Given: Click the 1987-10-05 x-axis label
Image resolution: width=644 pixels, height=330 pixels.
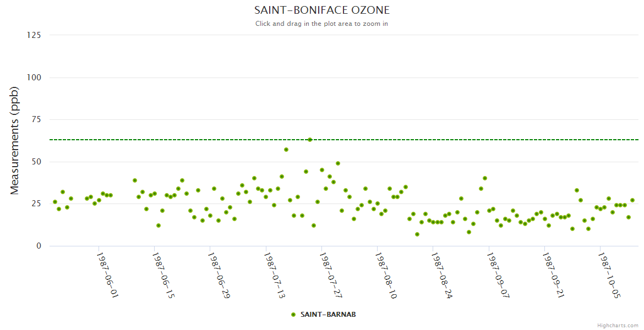Looking at the screenshot, I should pos(609,274).
